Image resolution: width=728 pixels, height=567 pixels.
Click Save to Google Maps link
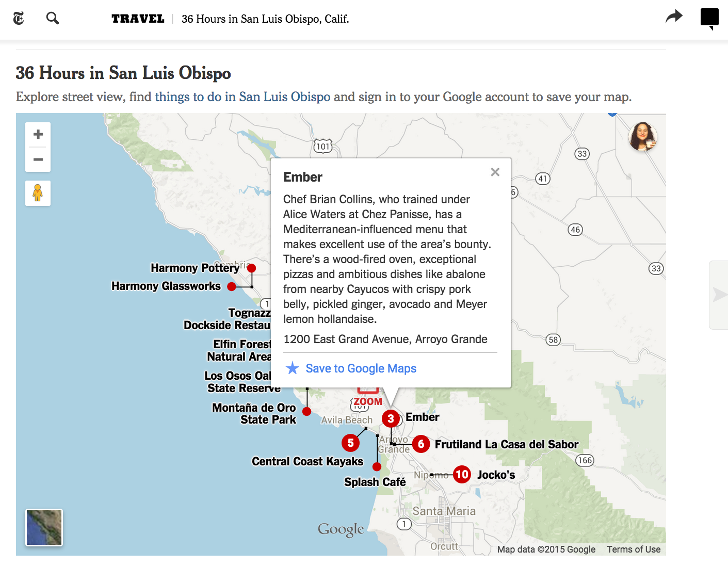pos(361,368)
